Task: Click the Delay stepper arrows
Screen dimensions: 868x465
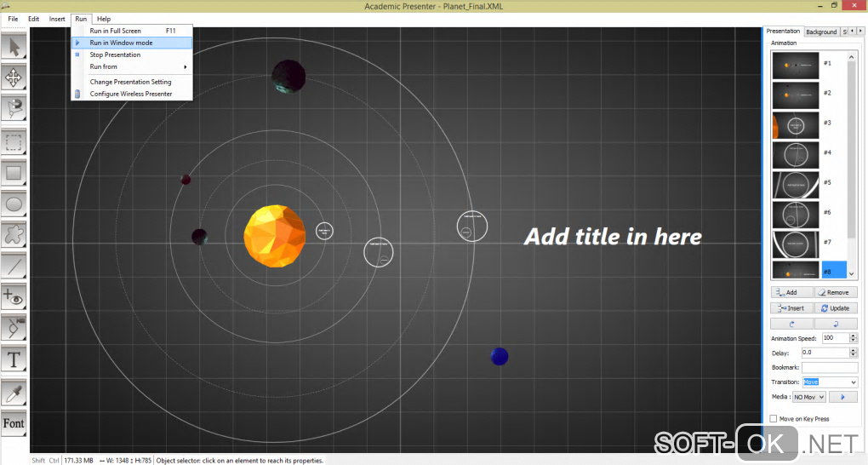Action: click(x=853, y=353)
